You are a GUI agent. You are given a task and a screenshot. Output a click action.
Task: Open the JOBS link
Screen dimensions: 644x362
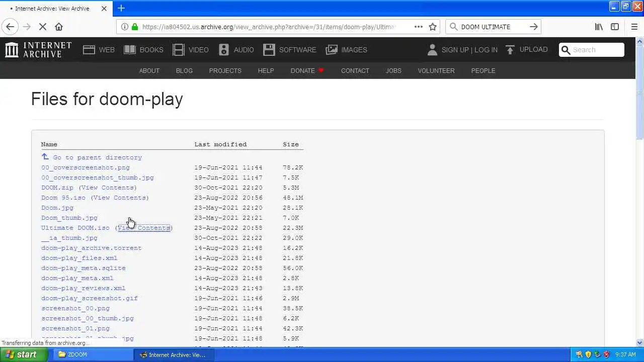pos(393,70)
